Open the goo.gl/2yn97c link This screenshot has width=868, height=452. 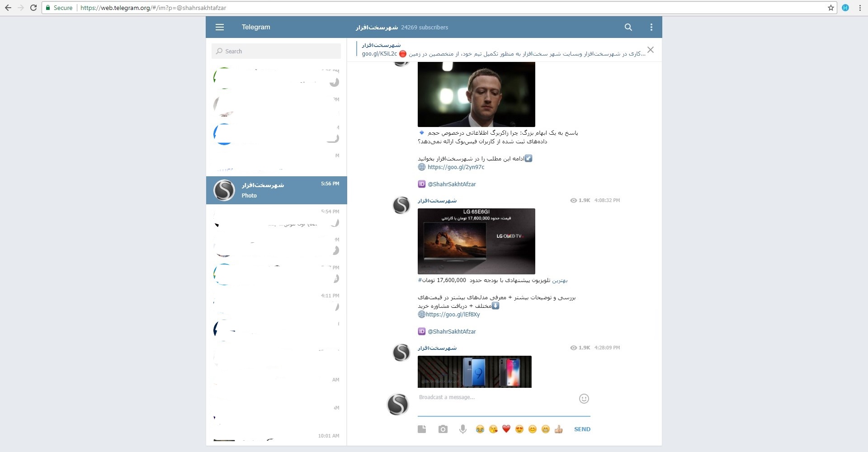pyautogui.click(x=456, y=167)
